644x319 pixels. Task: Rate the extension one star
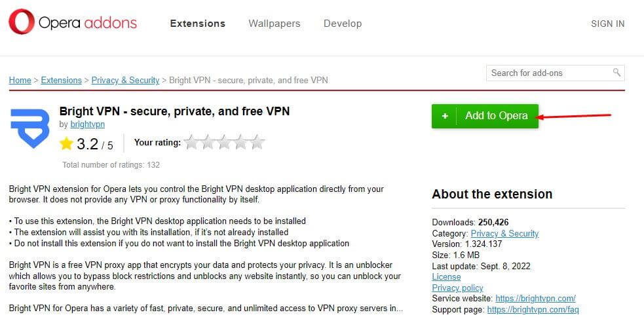coord(192,142)
